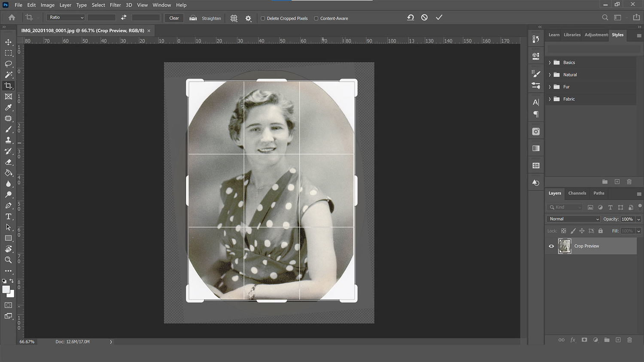Select the Horizontal Type tool

coord(9,216)
